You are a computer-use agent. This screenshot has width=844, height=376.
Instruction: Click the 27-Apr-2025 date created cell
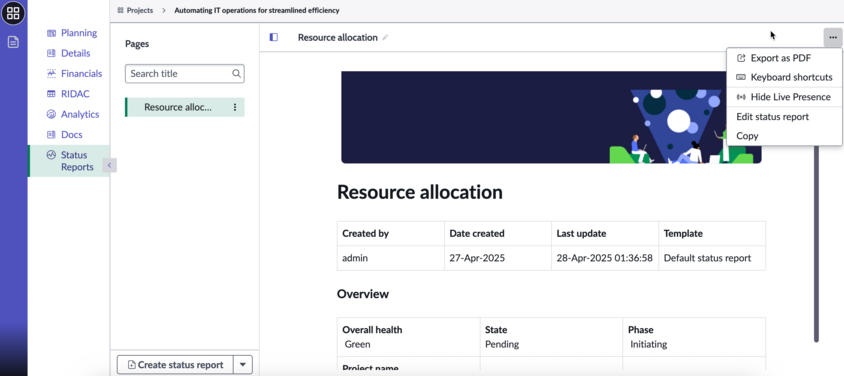coord(498,258)
